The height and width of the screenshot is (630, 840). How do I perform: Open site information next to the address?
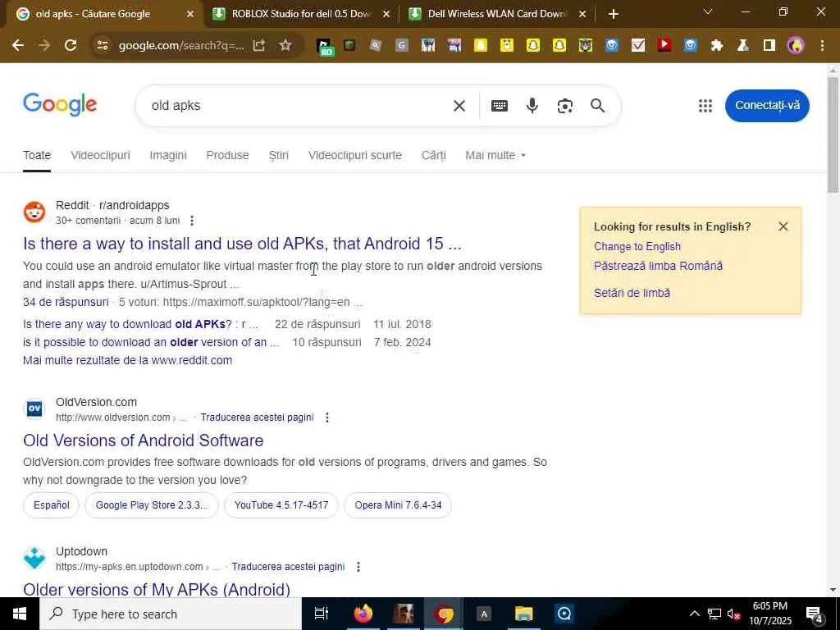tap(102, 46)
